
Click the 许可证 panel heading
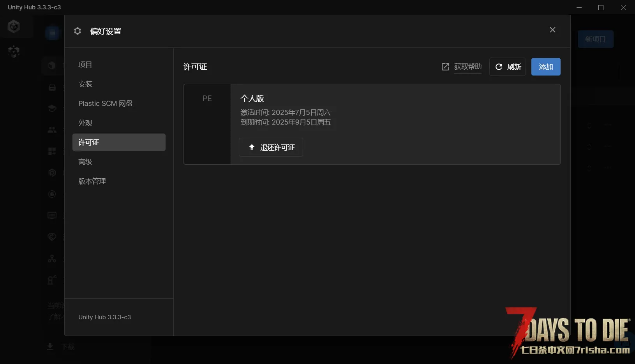point(195,67)
